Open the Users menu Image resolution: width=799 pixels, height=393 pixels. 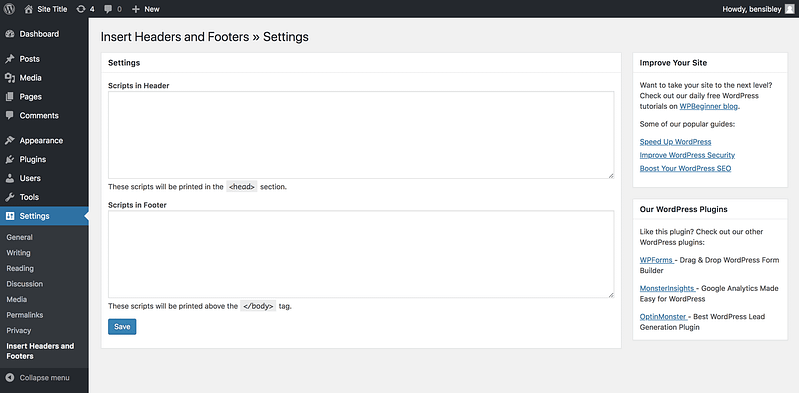(x=30, y=178)
